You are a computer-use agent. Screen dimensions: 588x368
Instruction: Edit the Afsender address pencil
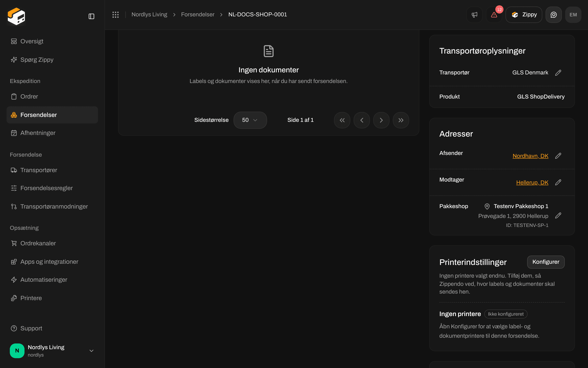pos(558,156)
